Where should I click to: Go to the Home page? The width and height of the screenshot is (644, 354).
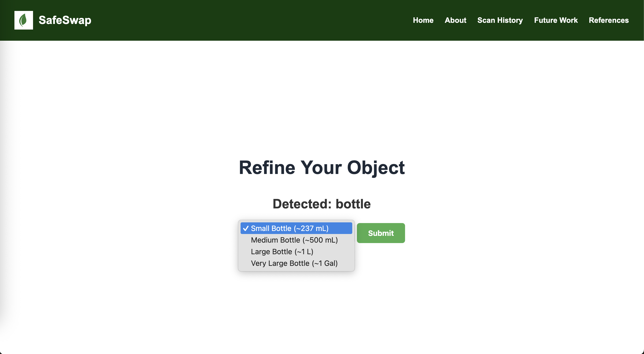(423, 20)
